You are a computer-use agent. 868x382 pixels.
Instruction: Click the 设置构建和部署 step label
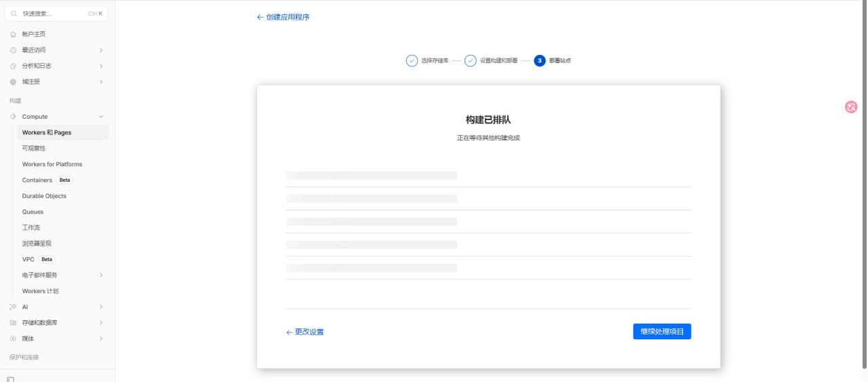point(498,60)
